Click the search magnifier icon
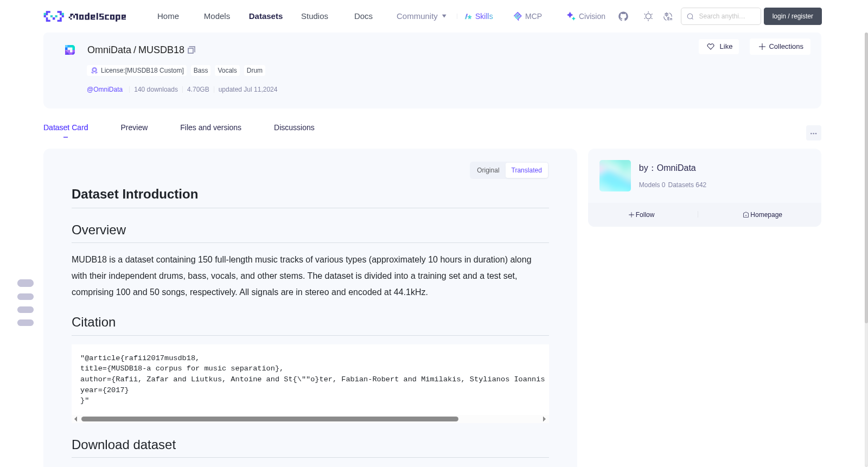 690,16
